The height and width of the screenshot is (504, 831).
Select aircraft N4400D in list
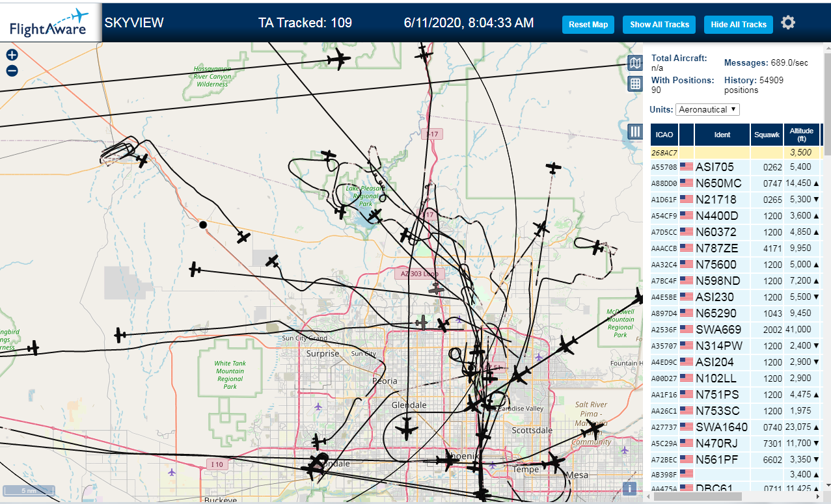737,216
